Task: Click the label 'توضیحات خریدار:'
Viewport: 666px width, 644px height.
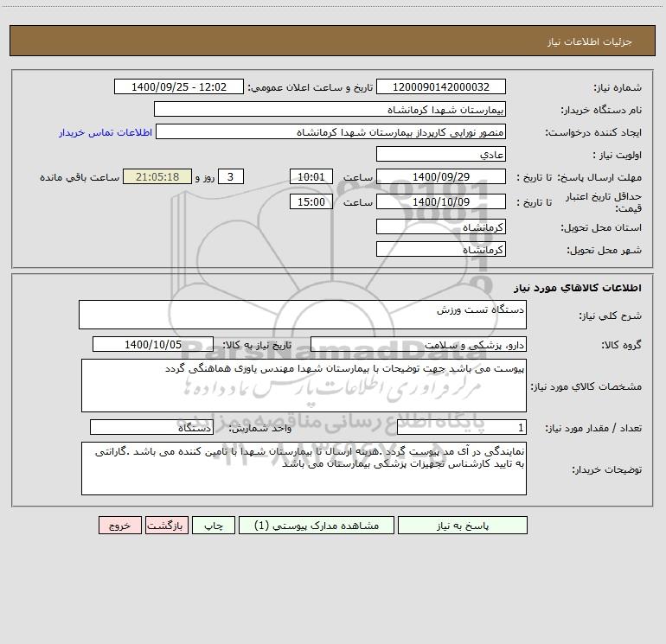Action: [x=607, y=469]
